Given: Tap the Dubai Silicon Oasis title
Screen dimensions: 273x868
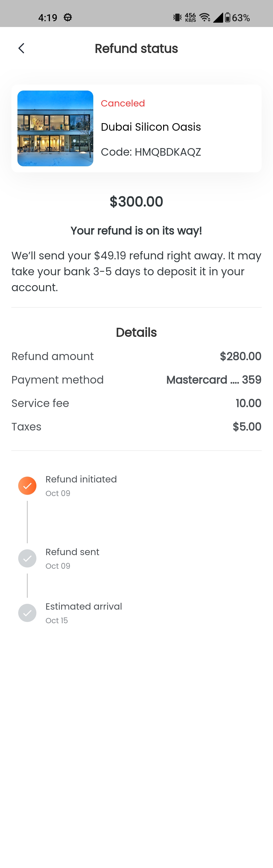Looking at the screenshot, I should 151,127.
